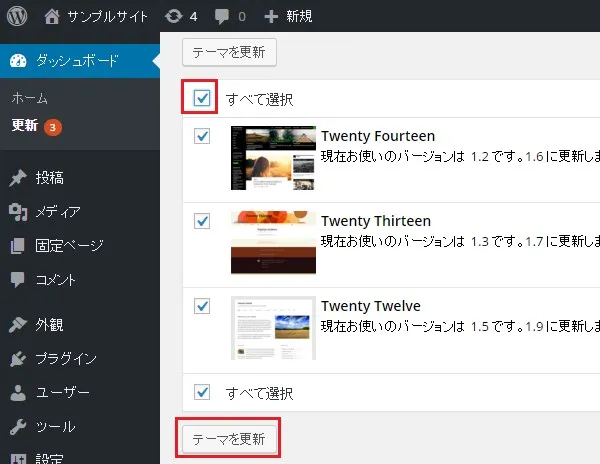
Task: Uncheck the Twenty Fourteen theme checkbox
Action: click(202, 136)
